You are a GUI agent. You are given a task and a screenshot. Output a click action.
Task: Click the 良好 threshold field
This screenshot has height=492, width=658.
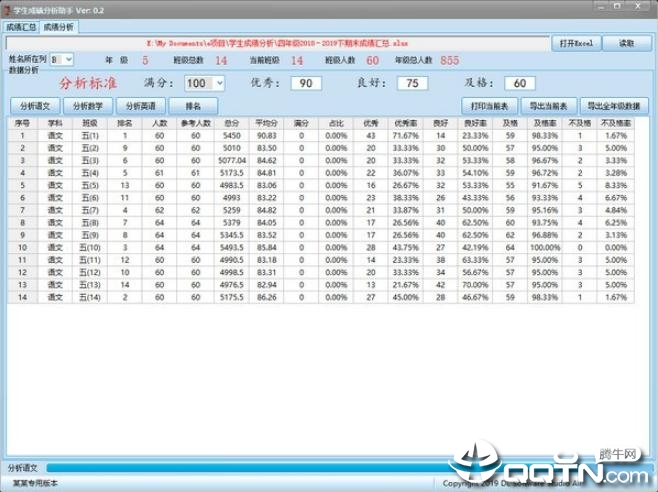coord(413,83)
